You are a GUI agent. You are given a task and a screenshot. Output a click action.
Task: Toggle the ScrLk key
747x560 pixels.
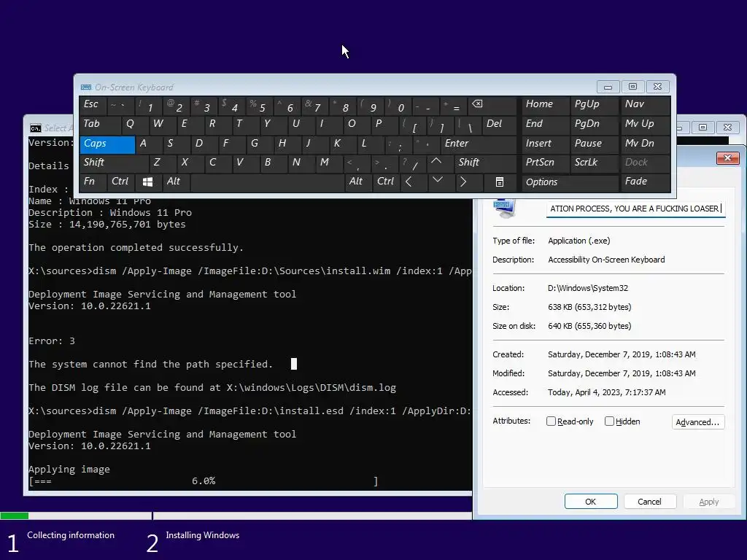coord(595,163)
